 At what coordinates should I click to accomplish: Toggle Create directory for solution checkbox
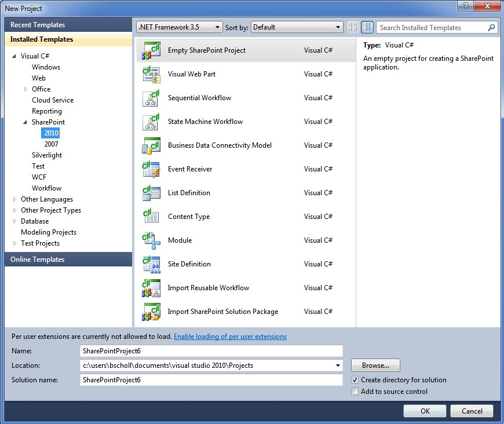pos(355,380)
